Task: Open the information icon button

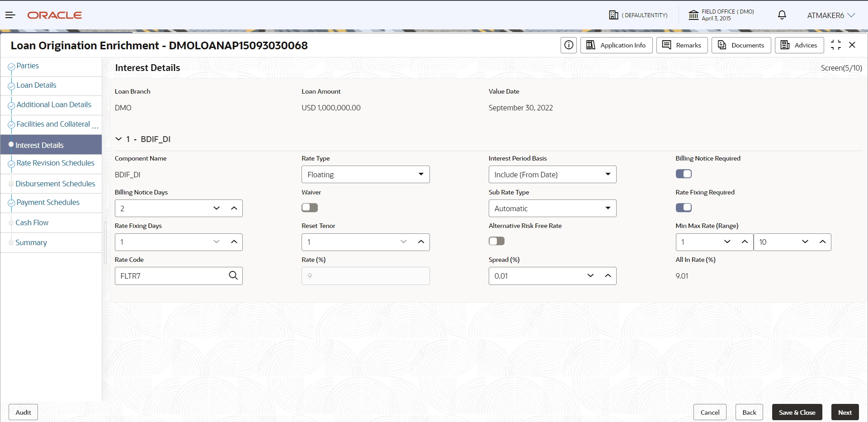Action: [x=569, y=45]
